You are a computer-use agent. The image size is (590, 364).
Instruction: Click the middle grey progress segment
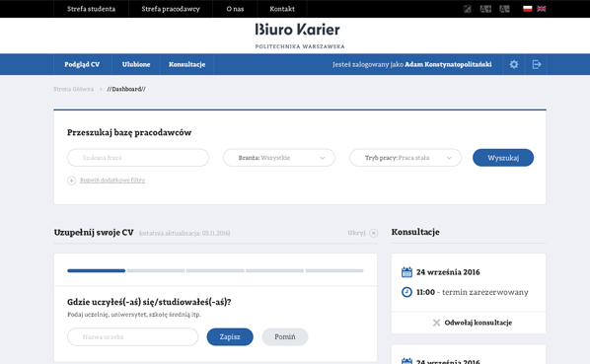coord(215,270)
